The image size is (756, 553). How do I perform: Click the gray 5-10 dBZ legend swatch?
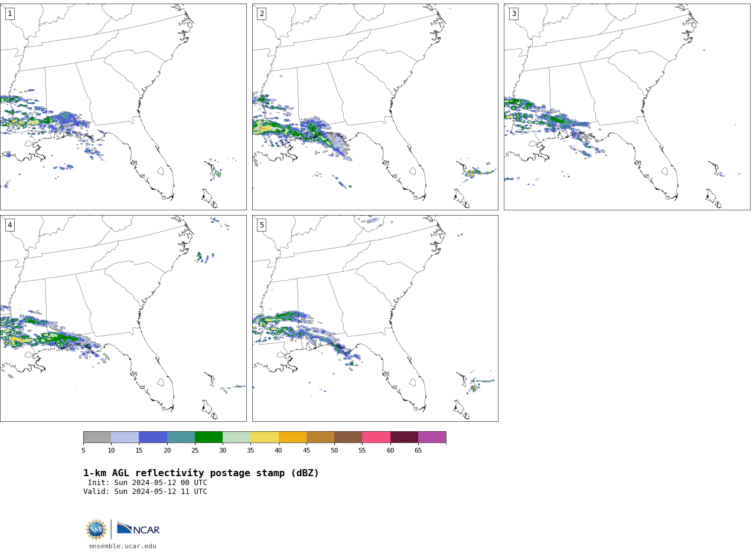[x=97, y=437]
